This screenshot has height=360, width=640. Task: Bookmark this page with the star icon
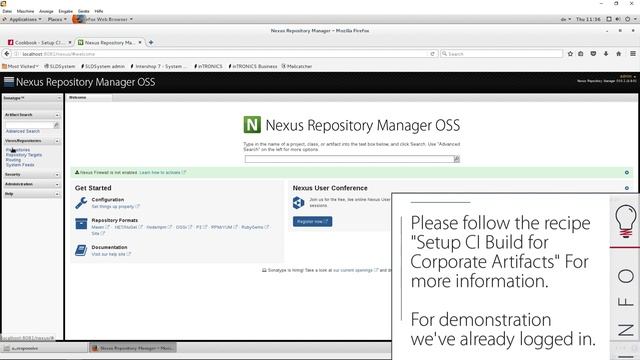[570, 53]
